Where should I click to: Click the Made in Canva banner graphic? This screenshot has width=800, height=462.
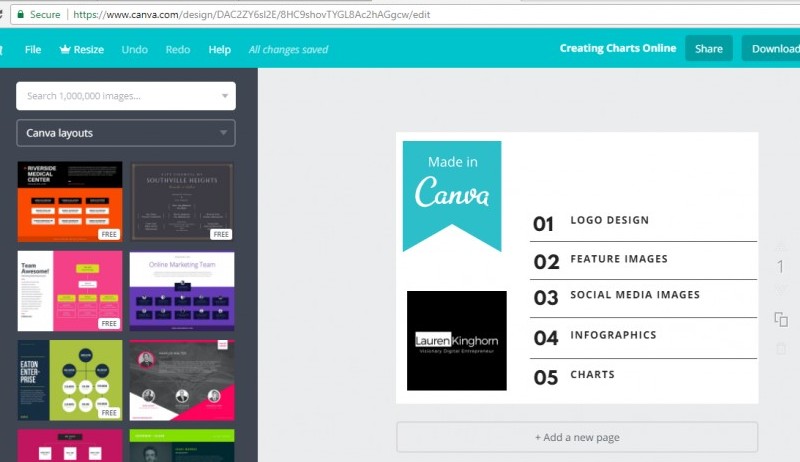pyautogui.click(x=452, y=196)
